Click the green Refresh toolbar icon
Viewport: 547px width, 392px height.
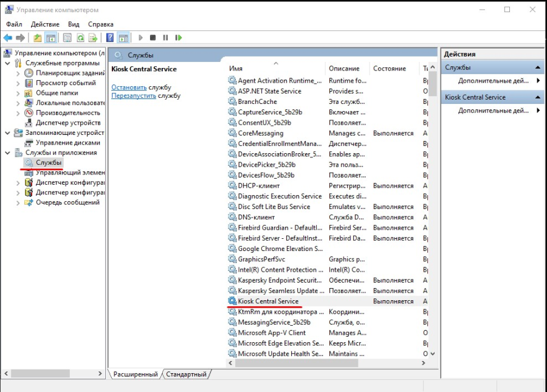80,38
